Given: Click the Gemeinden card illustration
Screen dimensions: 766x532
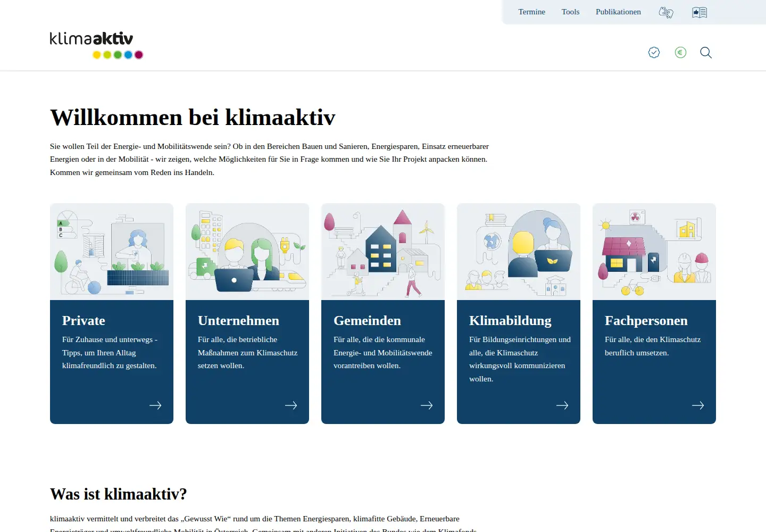Looking at the screenshot, I should pyautogui.click(x=383, y=252).
